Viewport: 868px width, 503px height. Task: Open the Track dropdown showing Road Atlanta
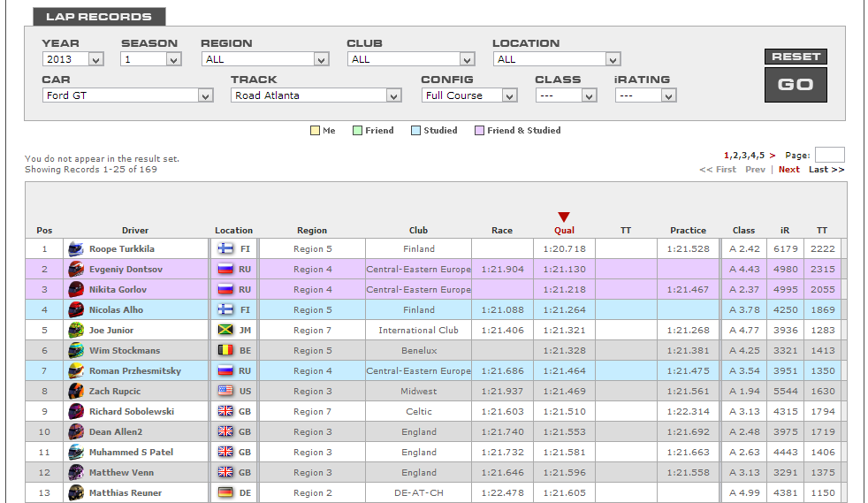tap(316, 95)
